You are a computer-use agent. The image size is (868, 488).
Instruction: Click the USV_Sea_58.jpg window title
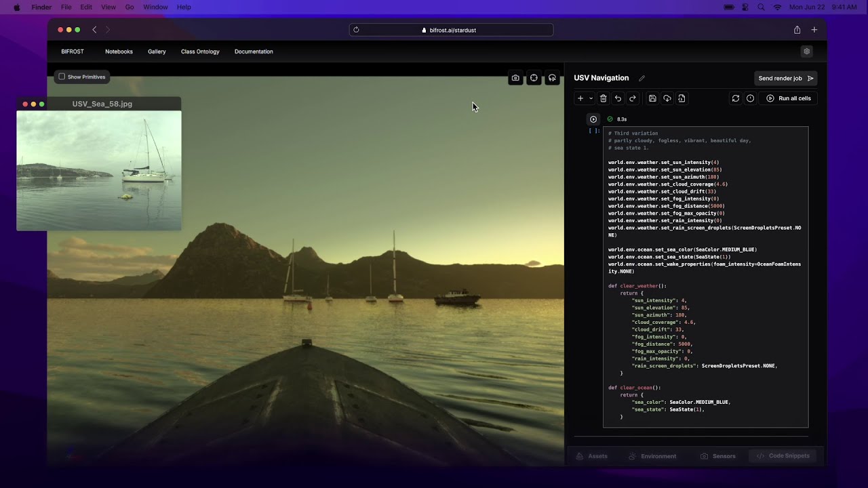coord(102,104)
